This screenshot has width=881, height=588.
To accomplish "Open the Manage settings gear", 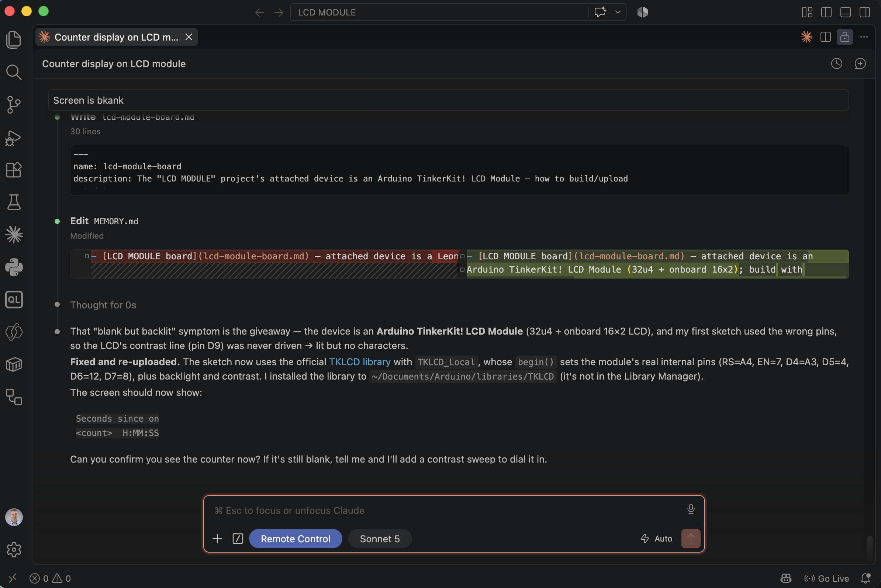I will click(x=14, y=549).
